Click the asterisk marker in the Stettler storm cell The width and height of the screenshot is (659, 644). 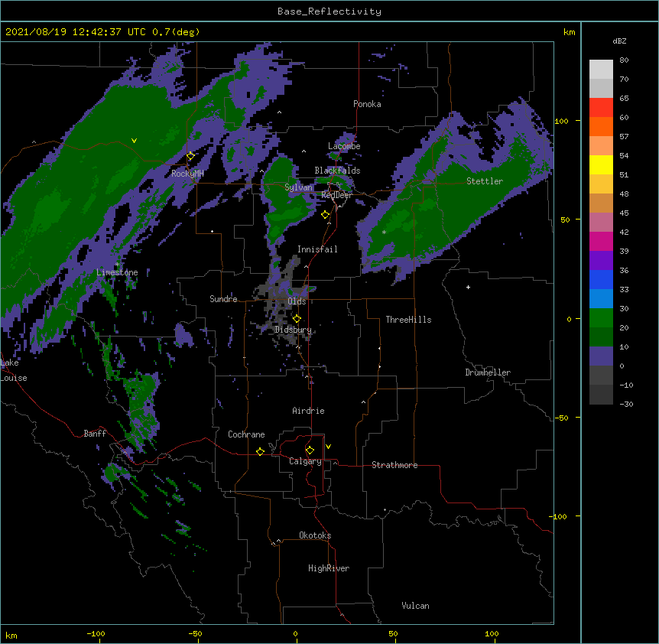(x=384, y=232)
